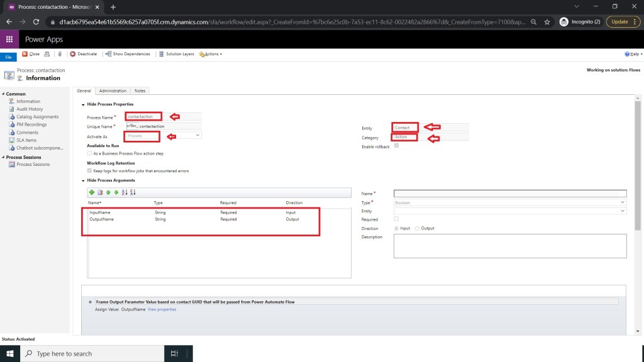
Task: Toggle Business Process Flow action step checkbox
Action: click(89, 153)
